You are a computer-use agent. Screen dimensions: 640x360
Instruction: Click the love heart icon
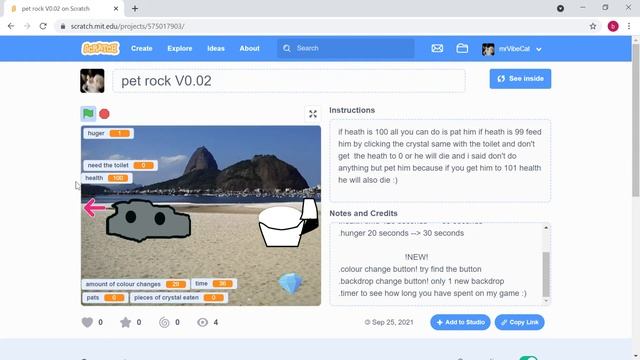coord(87,322)
